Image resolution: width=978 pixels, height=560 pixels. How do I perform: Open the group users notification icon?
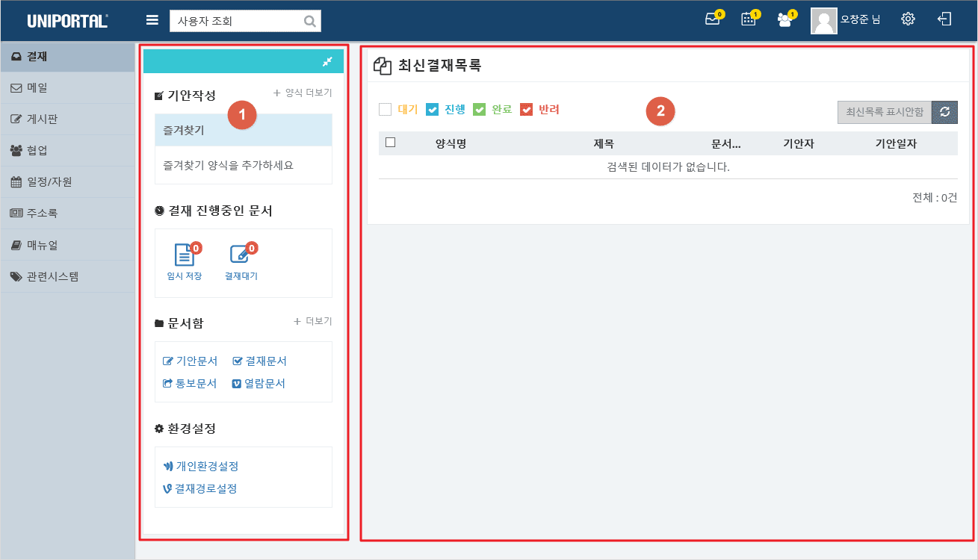point(786,19)
